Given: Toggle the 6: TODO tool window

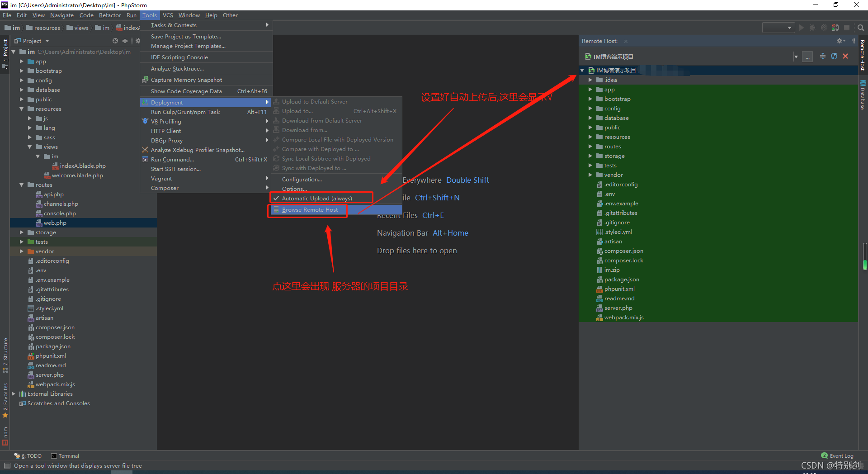Looking at the screenshot, I should point(28,456).
